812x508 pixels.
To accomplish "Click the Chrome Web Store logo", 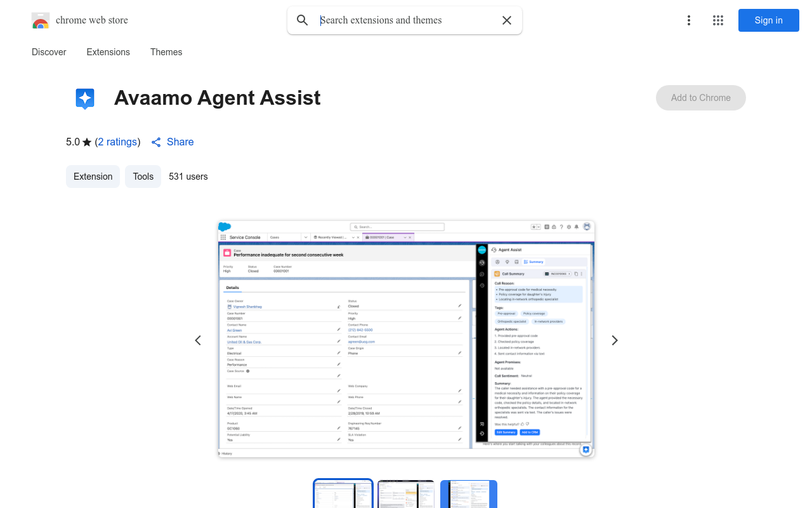I will click(41, 20).
